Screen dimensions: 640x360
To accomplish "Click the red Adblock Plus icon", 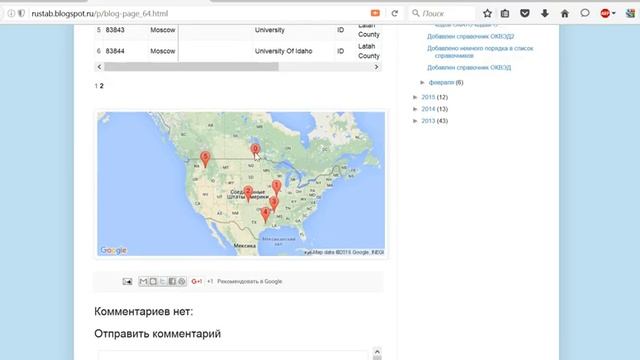I will tap(605, 13).
